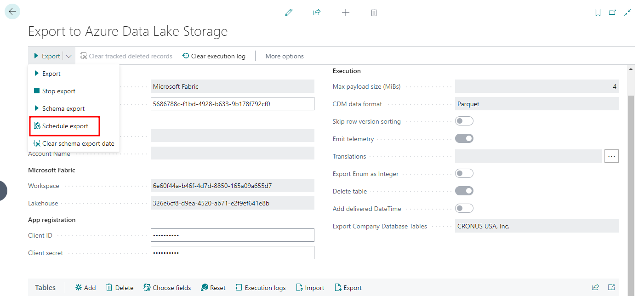
Task: Select Schedule export from menu
Action: click(x=65, y=126)
